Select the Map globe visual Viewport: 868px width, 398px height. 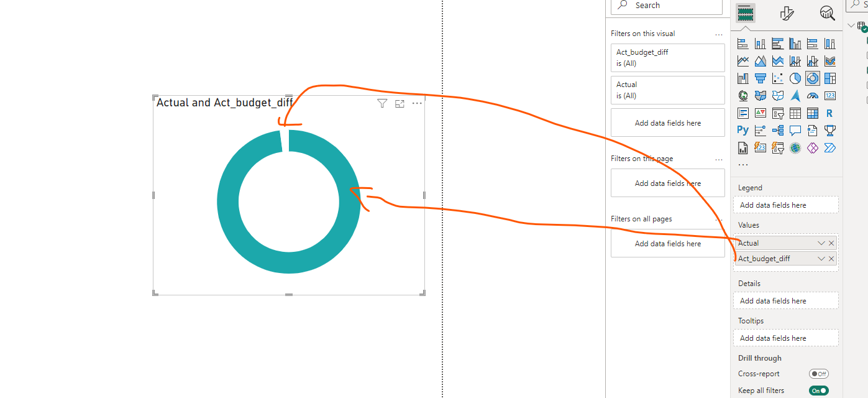(742, 96)
